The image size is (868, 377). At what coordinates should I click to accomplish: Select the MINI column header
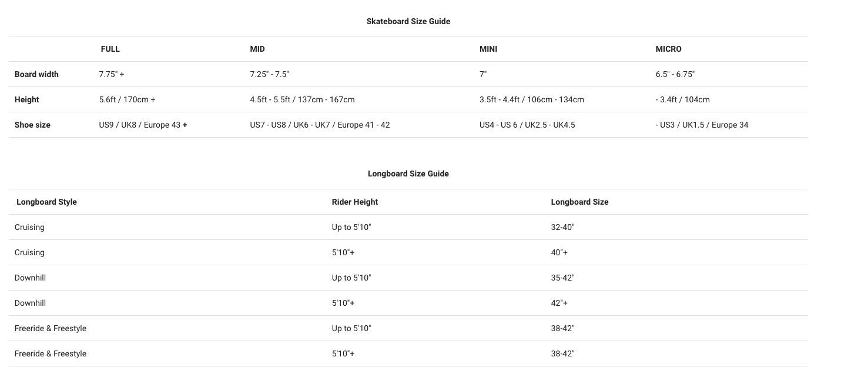(x=488, y=49)
